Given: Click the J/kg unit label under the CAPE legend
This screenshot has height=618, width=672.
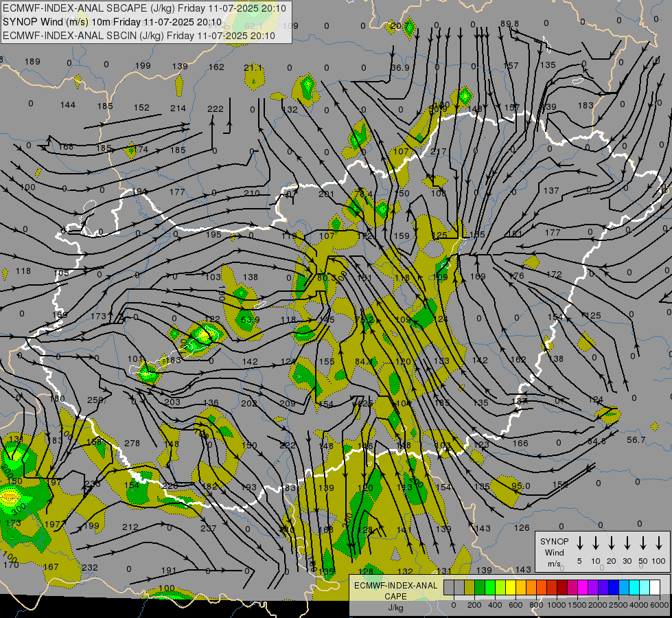Looking at the screenshot, I should tap(395, 608).
